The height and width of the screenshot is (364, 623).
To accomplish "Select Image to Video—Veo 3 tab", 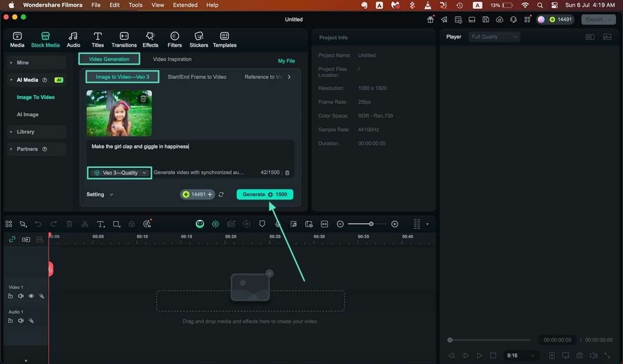I will (x=122, y=77).
